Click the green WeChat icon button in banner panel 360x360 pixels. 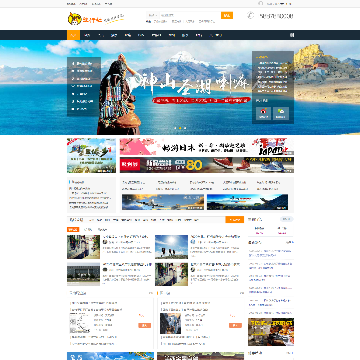(x=281, y=113)
